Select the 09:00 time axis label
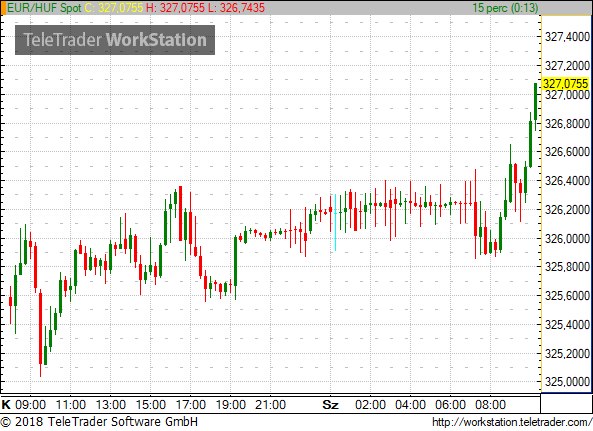Viewport: 593px width, 431px height. (30, 405)
